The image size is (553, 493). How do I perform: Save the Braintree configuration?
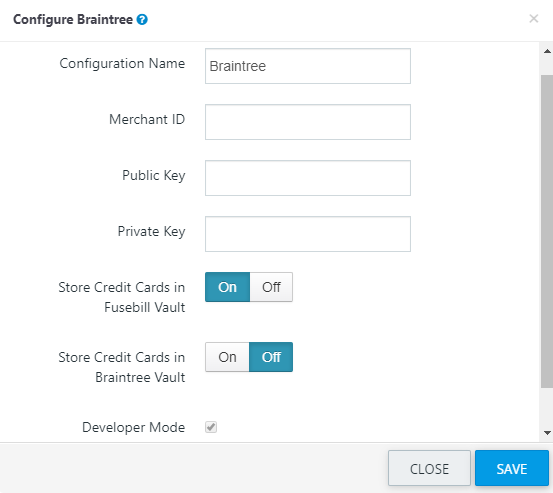[x=512, y=468]
